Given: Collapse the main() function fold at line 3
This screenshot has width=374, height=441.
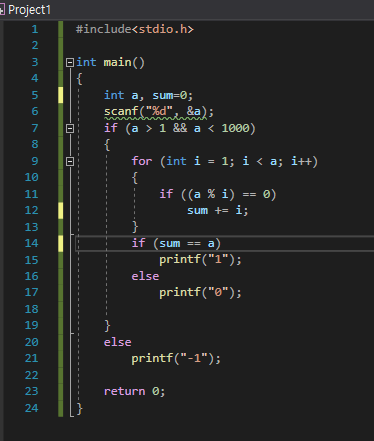Looking at the screenshot, I should click(70, 62).
